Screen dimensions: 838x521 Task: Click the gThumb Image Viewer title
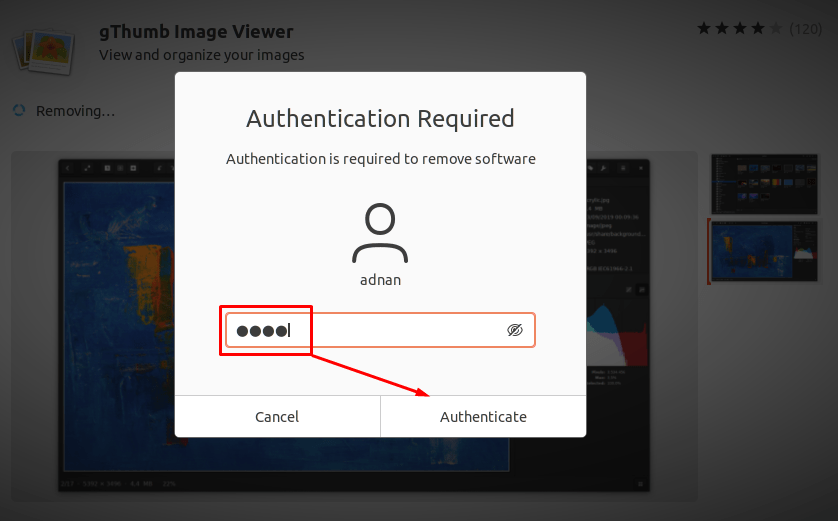point(196,32)
